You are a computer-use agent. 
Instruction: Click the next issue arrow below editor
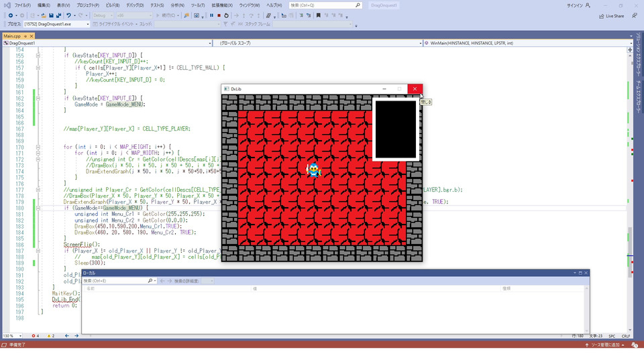(x=76, y=336)
